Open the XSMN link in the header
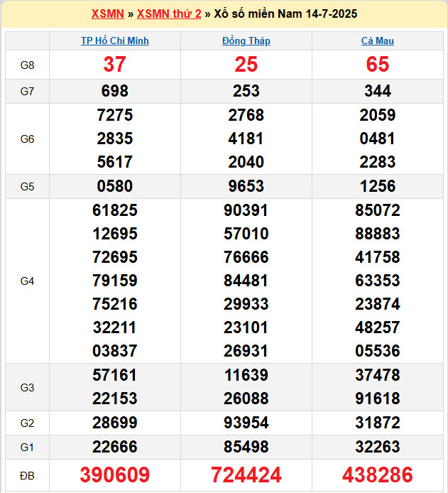Screen dimensions: 448x493 click(x=108, y=13)
